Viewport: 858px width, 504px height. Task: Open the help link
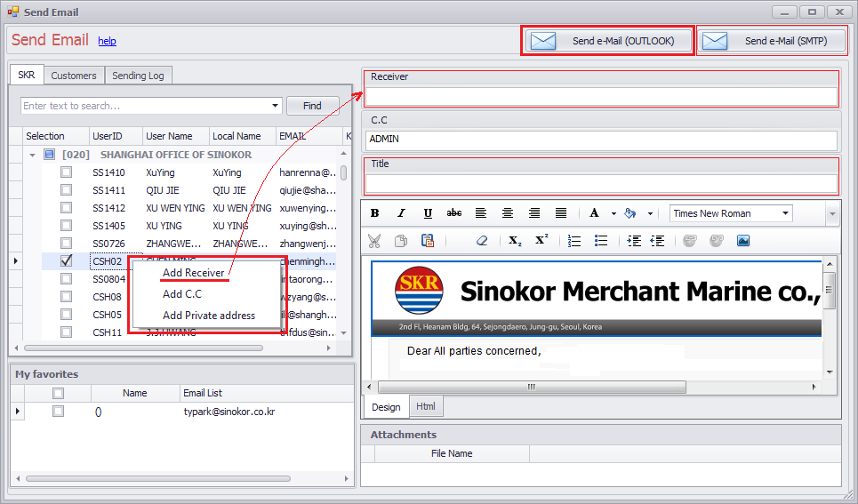[x=108, y=41]
